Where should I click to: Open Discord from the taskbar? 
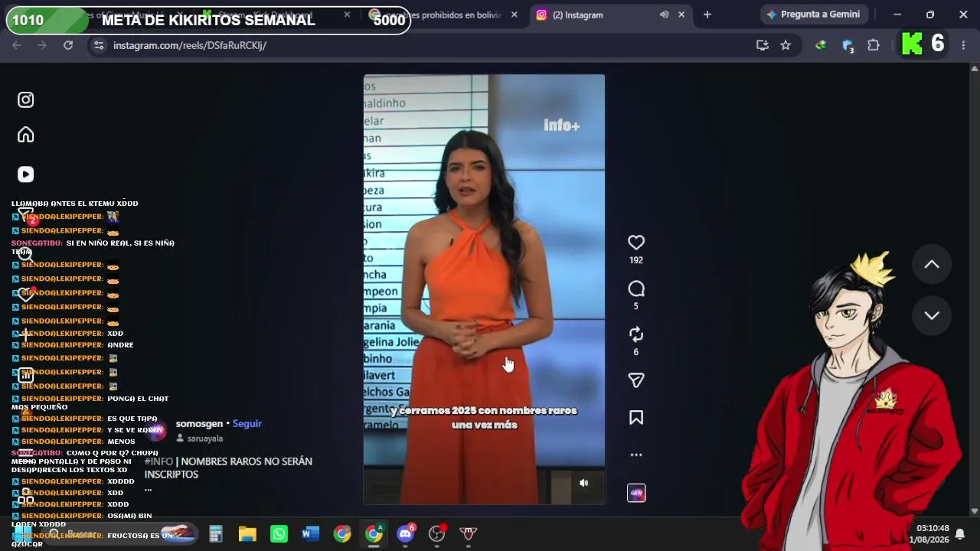[x=406, y=533]
